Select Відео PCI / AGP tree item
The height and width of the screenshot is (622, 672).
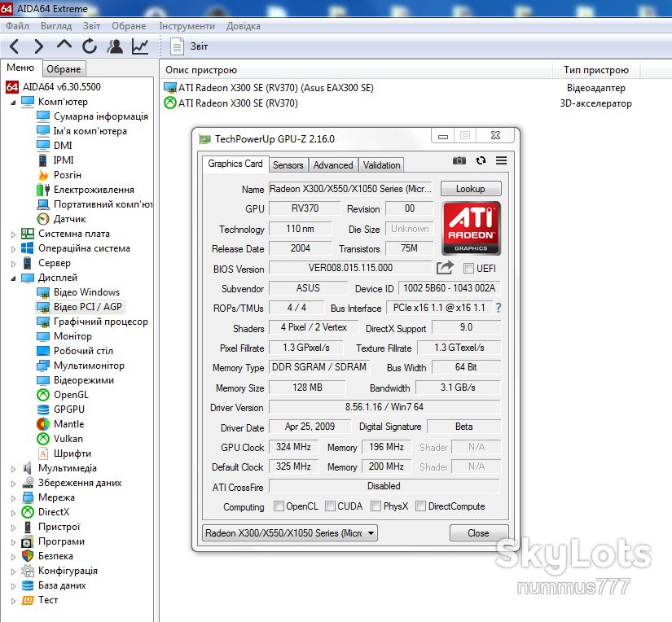pos(81,307)
